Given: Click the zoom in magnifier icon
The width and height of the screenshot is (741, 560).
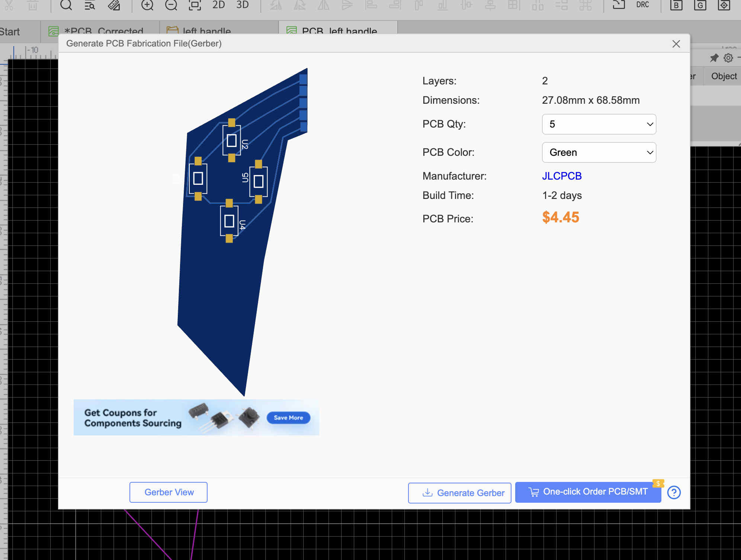Looking at the screenshot, I should tap(147, 5).
